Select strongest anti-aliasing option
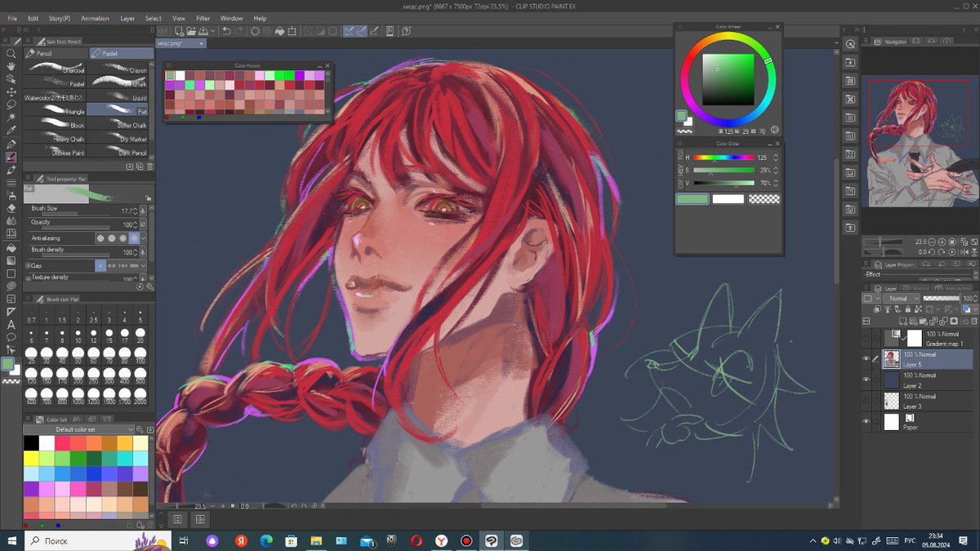The image size is (980, 551). tap(134, 238)
